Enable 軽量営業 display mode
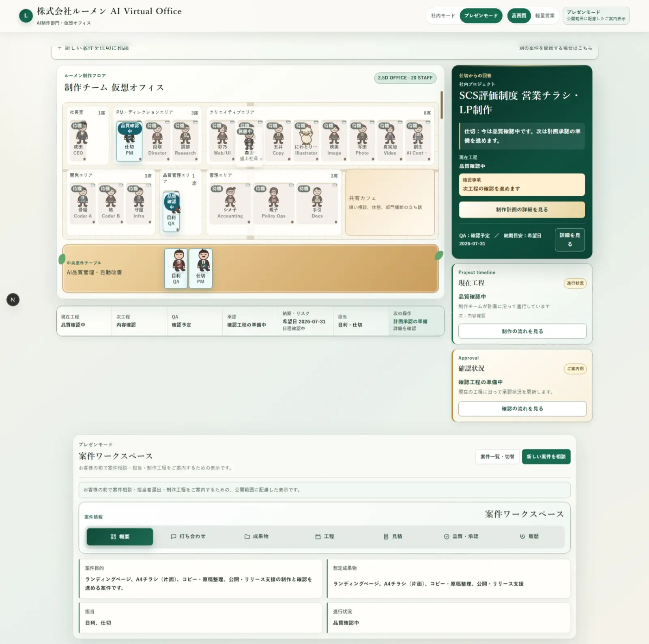This screenshot has height=644, width=649. [x=545, y=16]
